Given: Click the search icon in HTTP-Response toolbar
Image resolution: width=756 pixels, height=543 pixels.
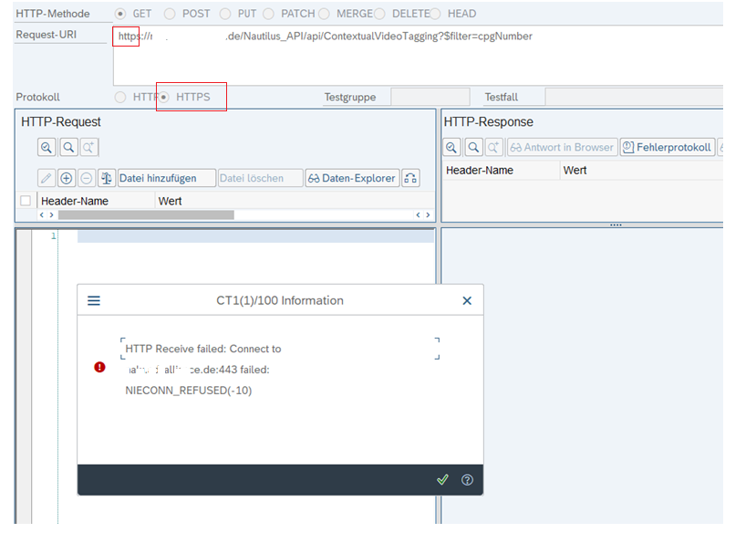Looking at the screenshot, I should click(473, 147).
